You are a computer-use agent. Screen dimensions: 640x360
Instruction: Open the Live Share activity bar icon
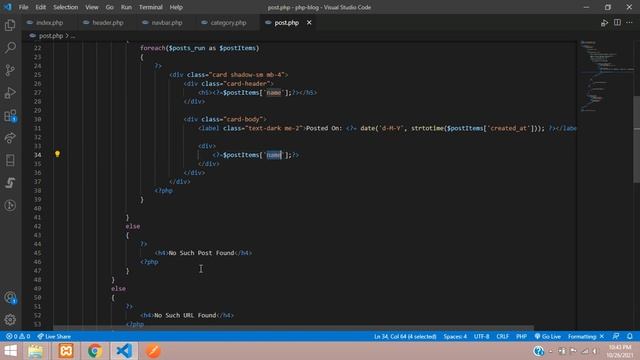point(10,138)
